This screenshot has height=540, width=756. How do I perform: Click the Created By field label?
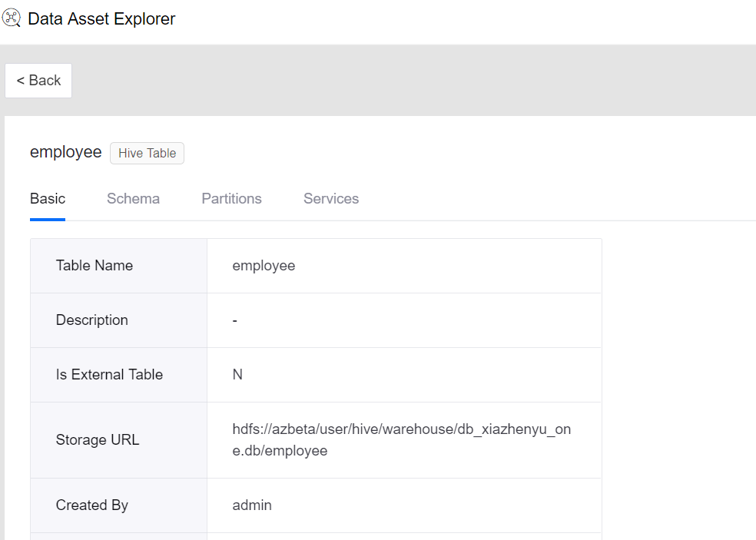click(x=92, y=505)
